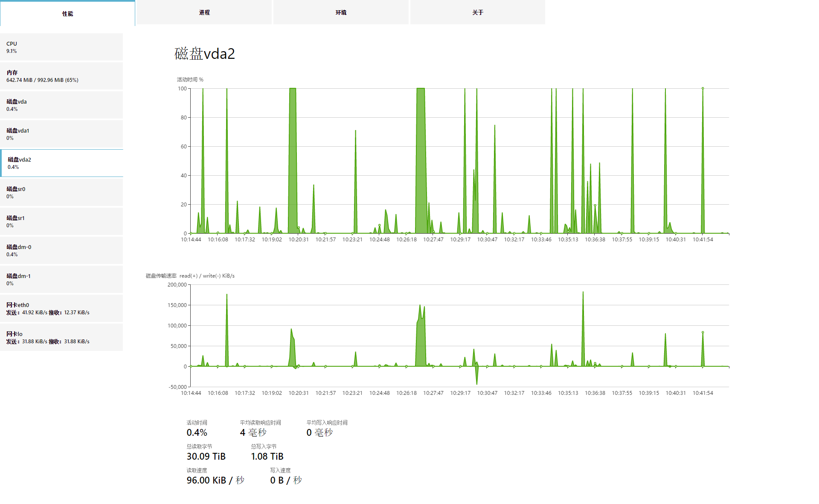Click the 磁盘传输速率 chart label
The image size is (819, 504).
click(190, 276)
